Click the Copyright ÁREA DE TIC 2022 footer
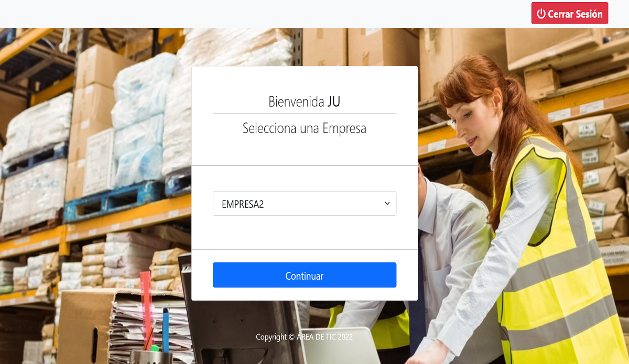Screen dimensions: 629x364 coord(305,337)
